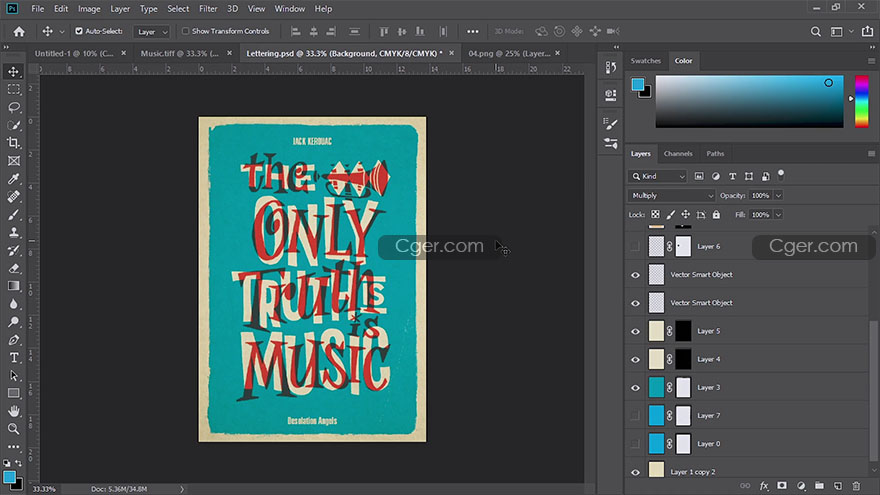Hide Layer 4 visibility eye
The height and width of the screenshot is (495, 880).
tap(635, 359)
